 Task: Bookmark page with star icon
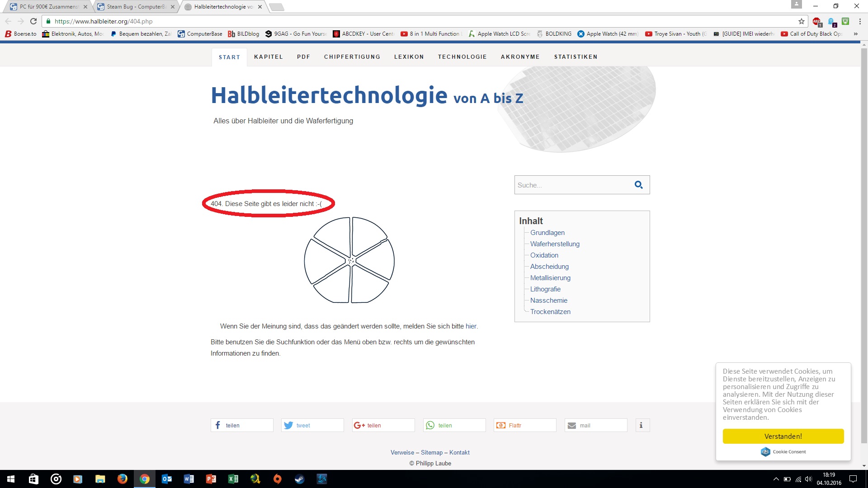click(802, 21)
